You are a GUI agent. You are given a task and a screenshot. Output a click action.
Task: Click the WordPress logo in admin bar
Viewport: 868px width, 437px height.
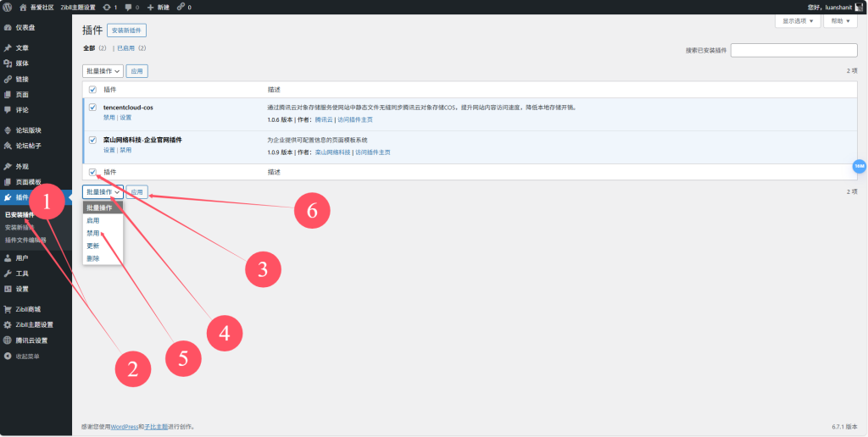click(x=8, y=7)
